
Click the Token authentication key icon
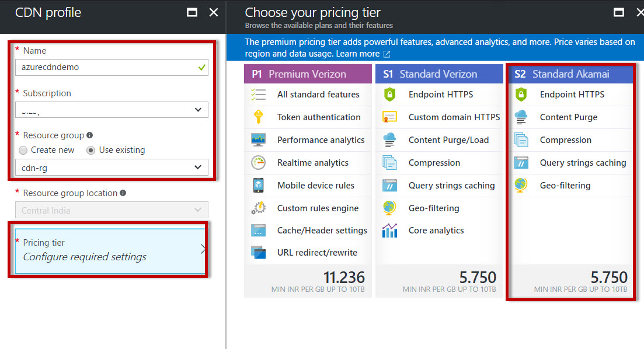coord(258,117)
